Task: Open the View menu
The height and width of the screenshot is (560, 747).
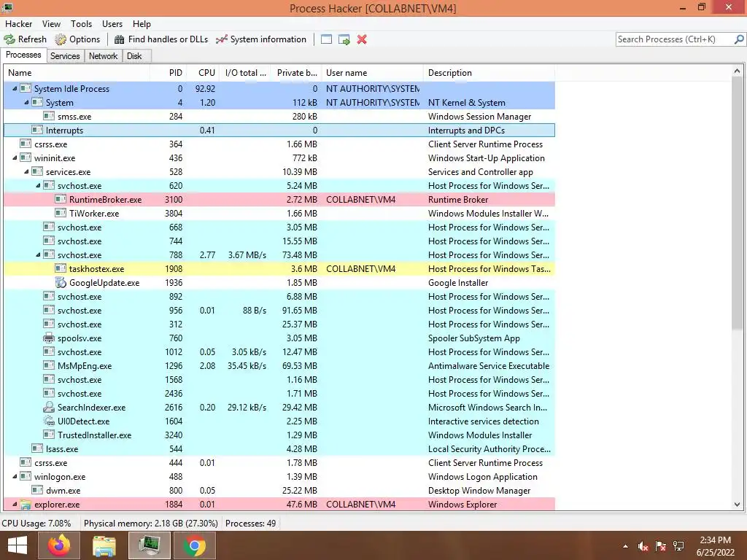Action: (x=51, y=24)
